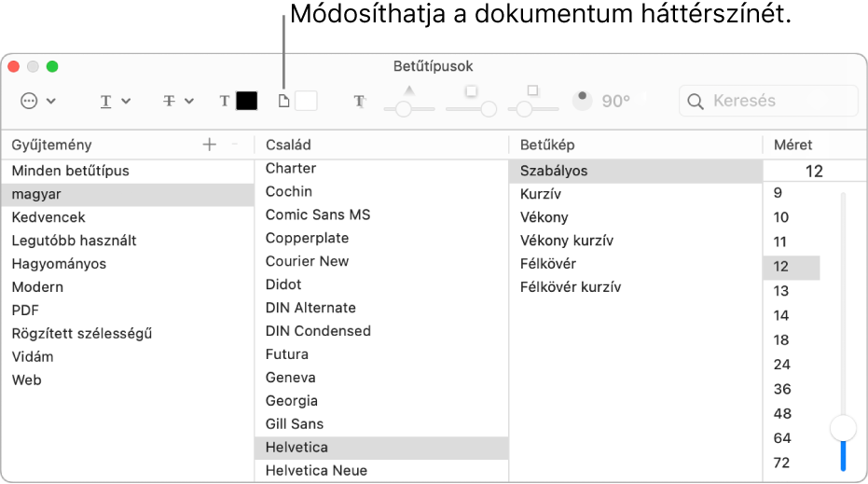Select the Minden betűtípus collection

point(128,171)
